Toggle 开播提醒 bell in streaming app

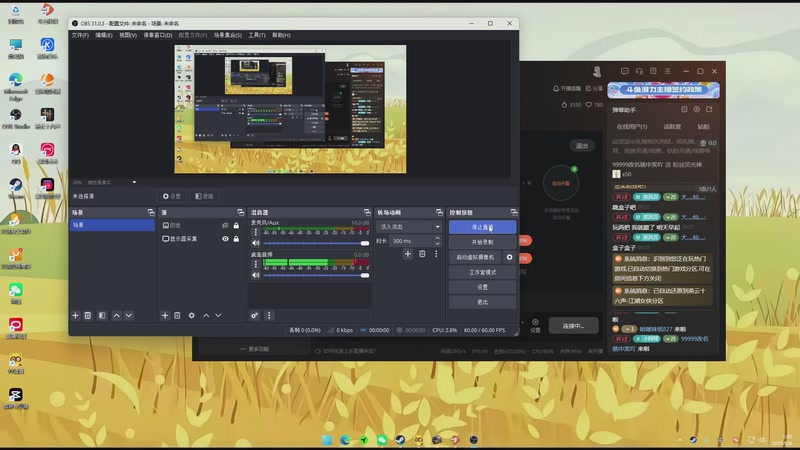coord(567,89)
